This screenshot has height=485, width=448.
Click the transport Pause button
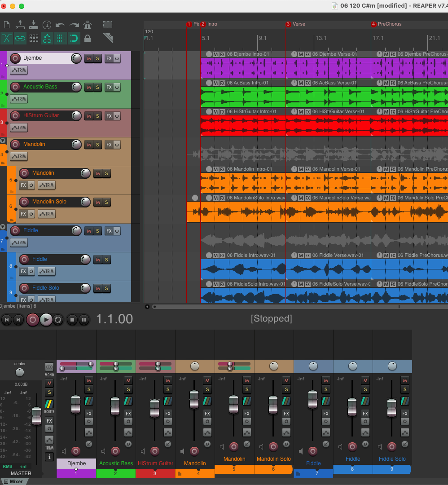[84, 320]
